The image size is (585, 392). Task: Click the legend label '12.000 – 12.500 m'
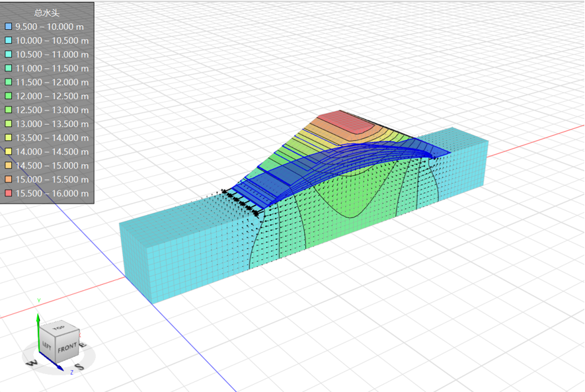tap(52, 97)
